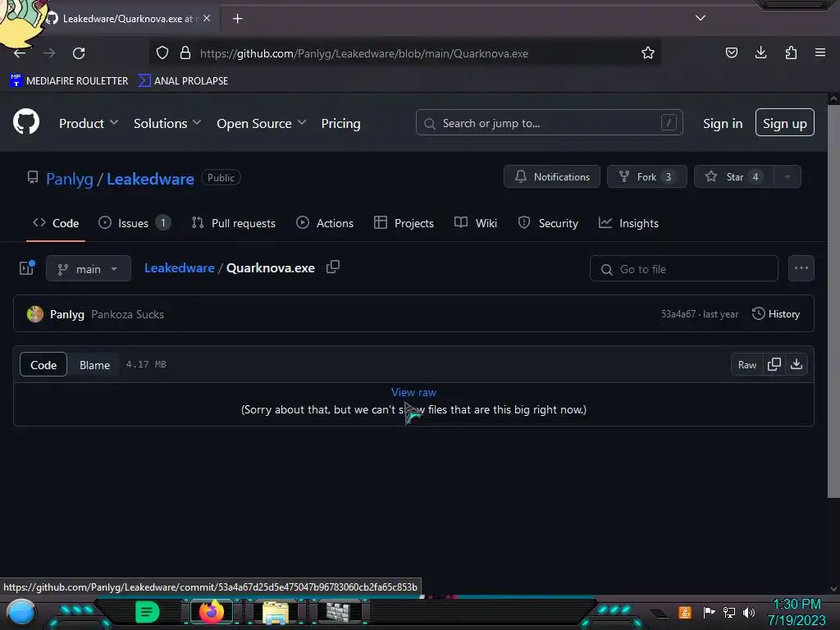Image resolution: width=840 pixels, height=630 pixels.
Task: View the file History
Action: click(x=776, y=314)
